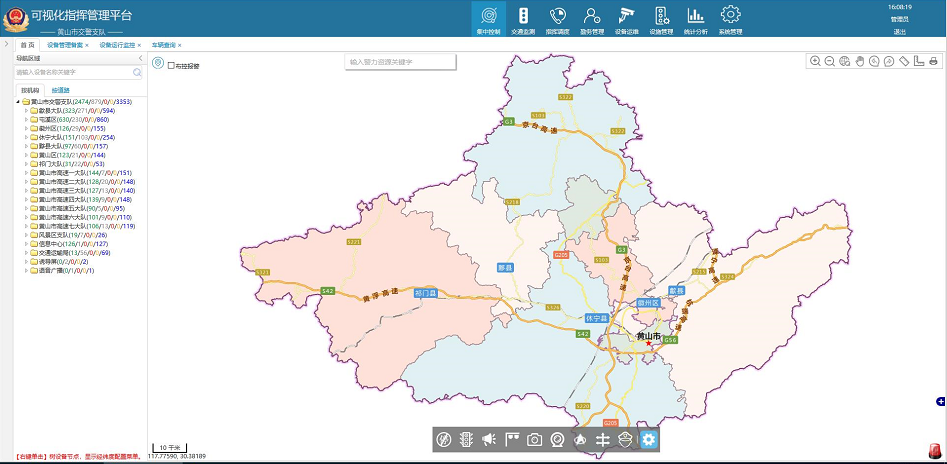Image resolution: width=947 pixels, height=464 pixels.
Task: Close the 车辆查询 tab
Action: tap(179, 45)
